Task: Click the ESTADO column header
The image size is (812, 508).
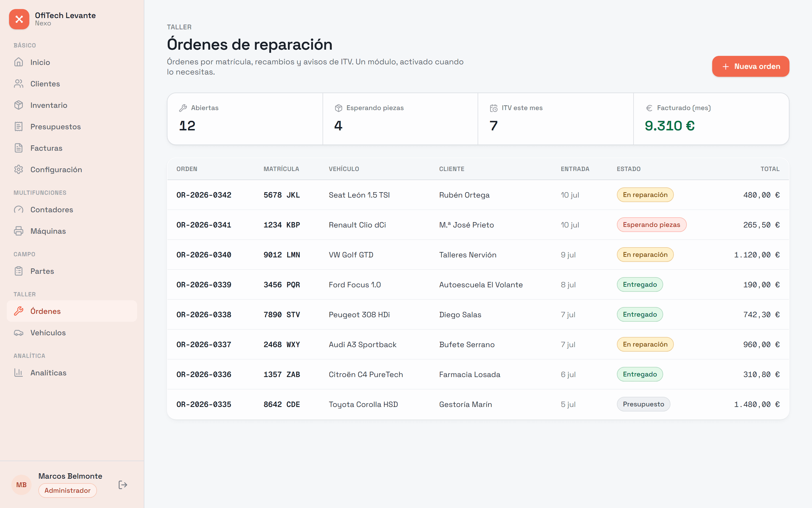Action: (628, 169)
